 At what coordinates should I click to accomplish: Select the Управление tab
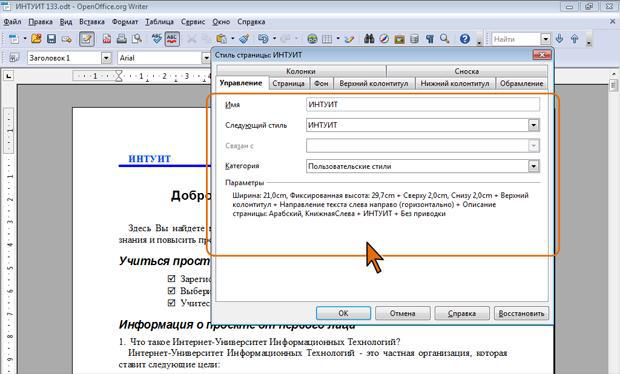[x=241, y=83]
